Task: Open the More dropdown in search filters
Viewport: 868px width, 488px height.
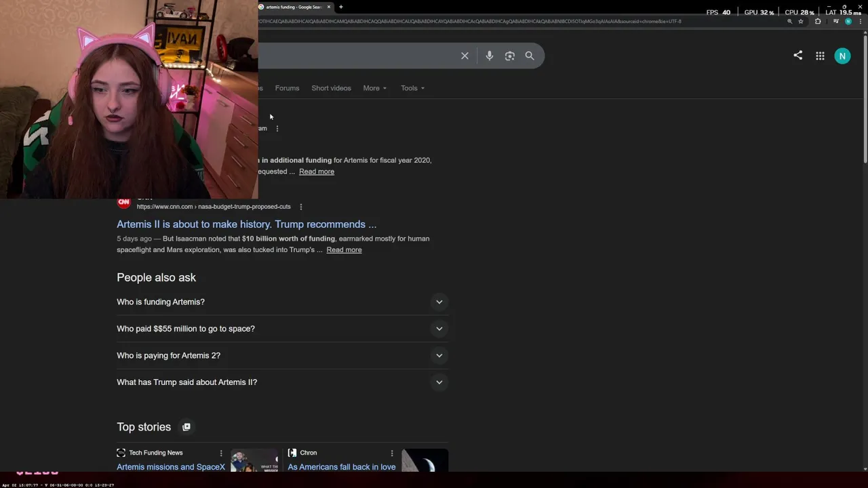Action: coord(374,88)
